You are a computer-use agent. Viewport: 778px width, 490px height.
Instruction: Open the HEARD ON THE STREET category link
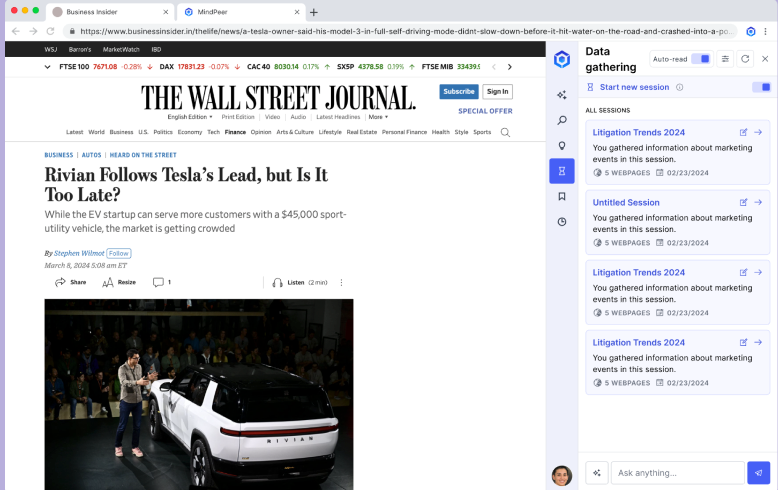click(143, 155)
